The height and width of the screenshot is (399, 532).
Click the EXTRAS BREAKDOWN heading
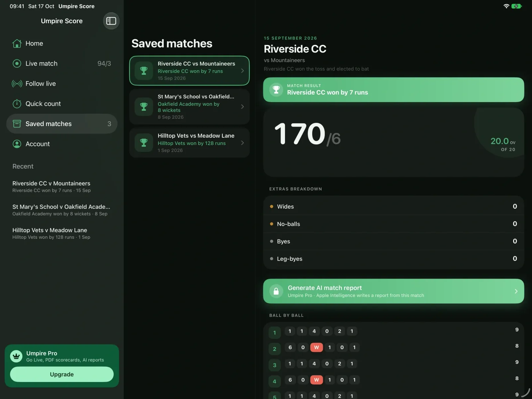(296, 189)
